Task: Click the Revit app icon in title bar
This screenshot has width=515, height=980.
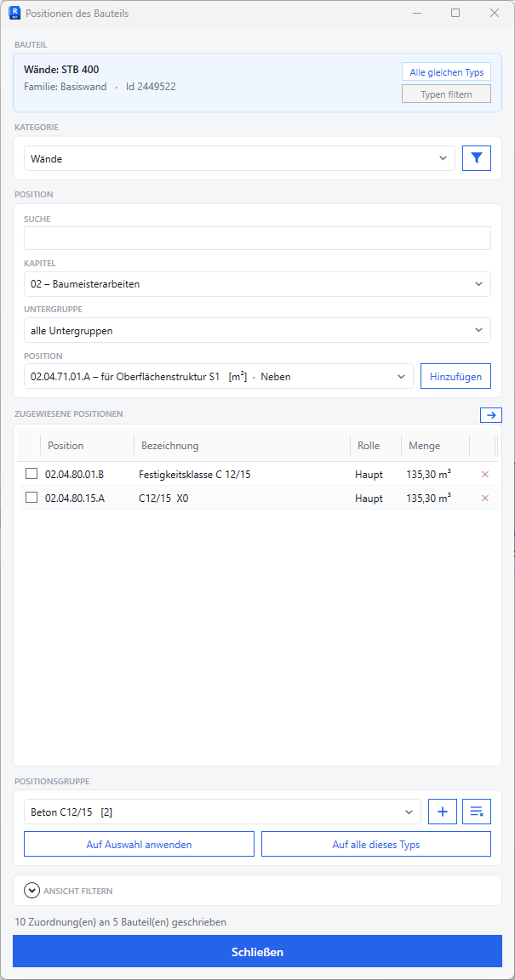Action: click(x=15, y=13)
